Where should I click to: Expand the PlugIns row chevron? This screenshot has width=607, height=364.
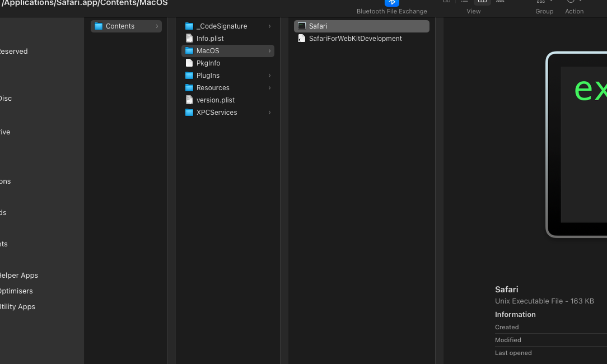269,76
